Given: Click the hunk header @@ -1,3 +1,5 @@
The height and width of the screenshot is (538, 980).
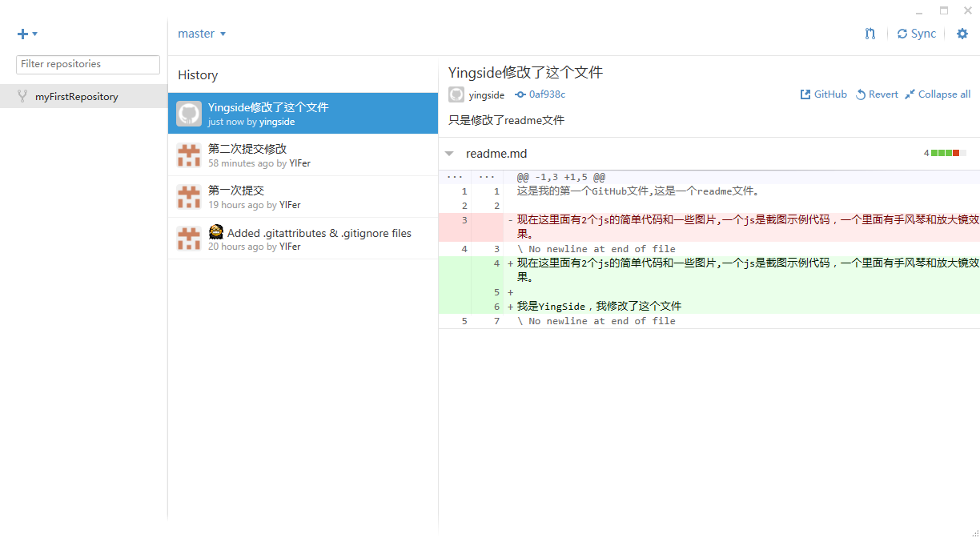Looking at the screenshot, I should pos(560,176).
